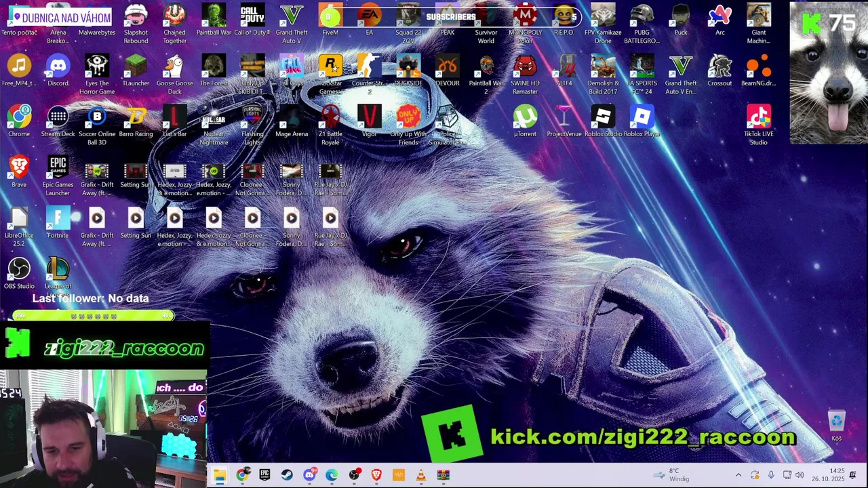Viewport: 868px width, 488px height.
Task: Select the Soccer Online Ball 3D icon
Action: pyautogui.click(x=97, y=125)
